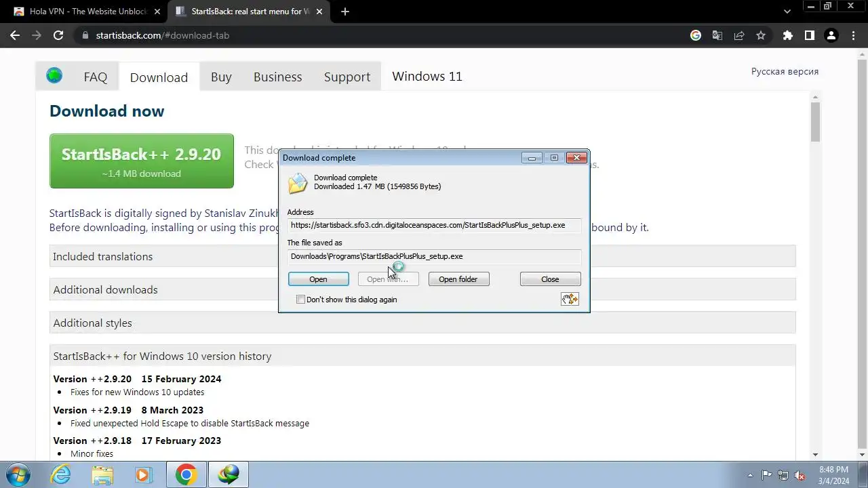The height and width of the screenshot is (488, 868).
Task: Click the Google icon in address bar
Action: 696,35
